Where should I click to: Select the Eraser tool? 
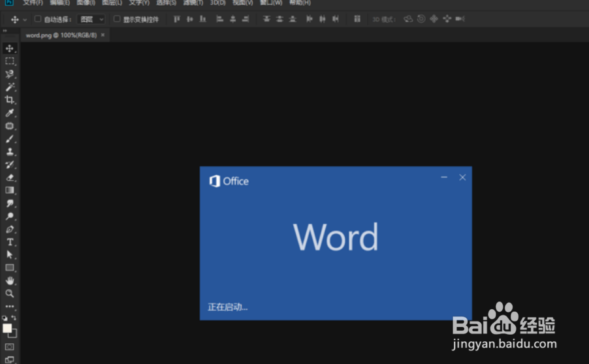pyautogui.click(x=10, y=177)
